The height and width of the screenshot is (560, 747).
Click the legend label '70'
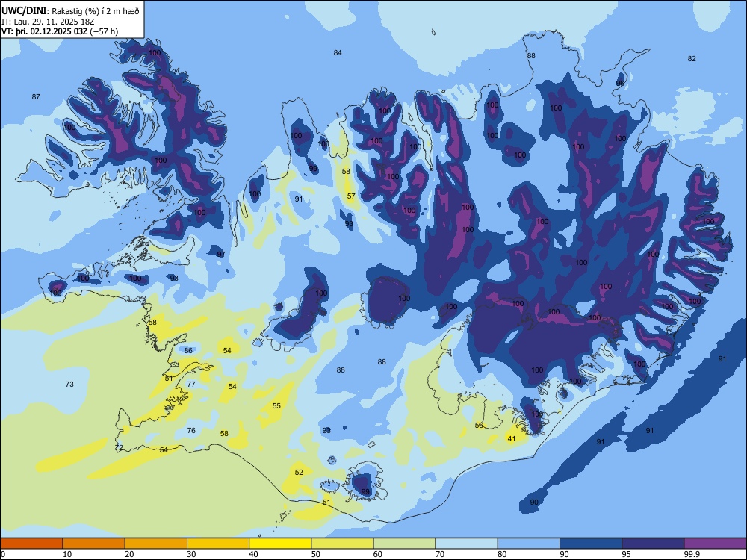440,554
